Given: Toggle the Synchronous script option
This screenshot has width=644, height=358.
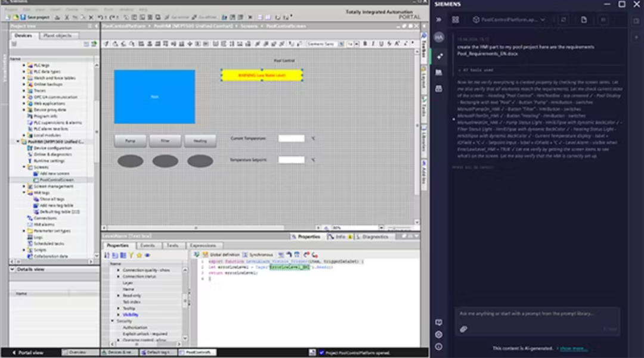Looking at the screenshot, I should pos(258,255).
